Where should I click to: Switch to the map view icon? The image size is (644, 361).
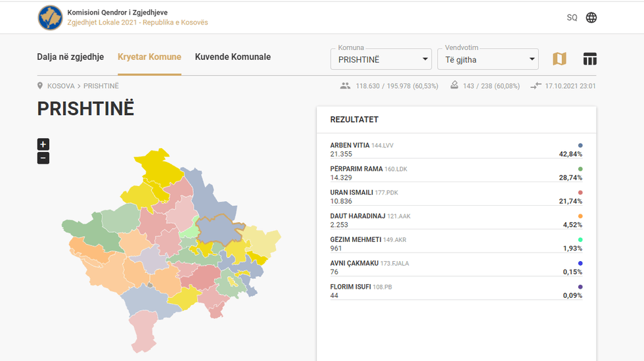[559, 59]
